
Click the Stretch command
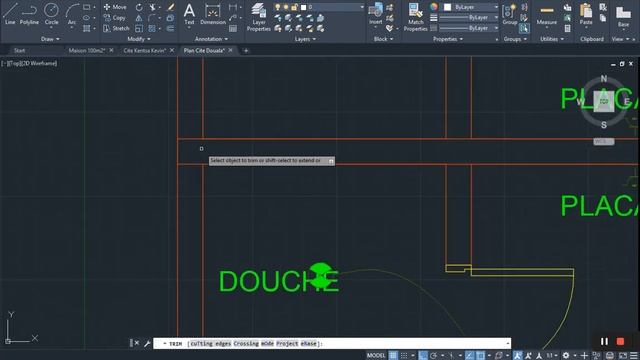point(116,29)
